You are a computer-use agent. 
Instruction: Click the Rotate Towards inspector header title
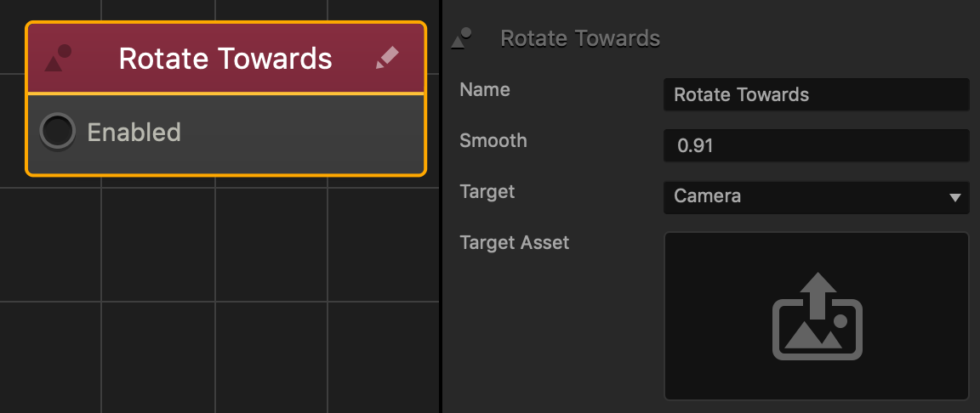[580, 39]
